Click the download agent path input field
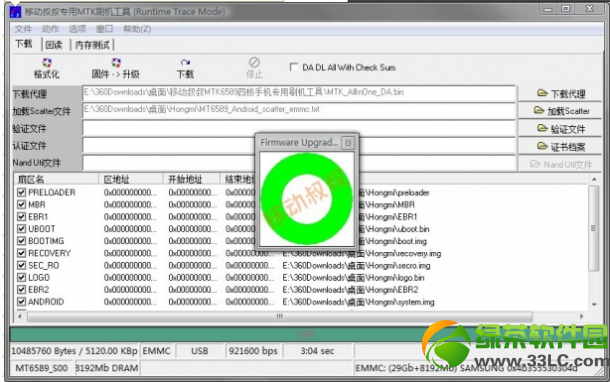 (x=299, y=93)
